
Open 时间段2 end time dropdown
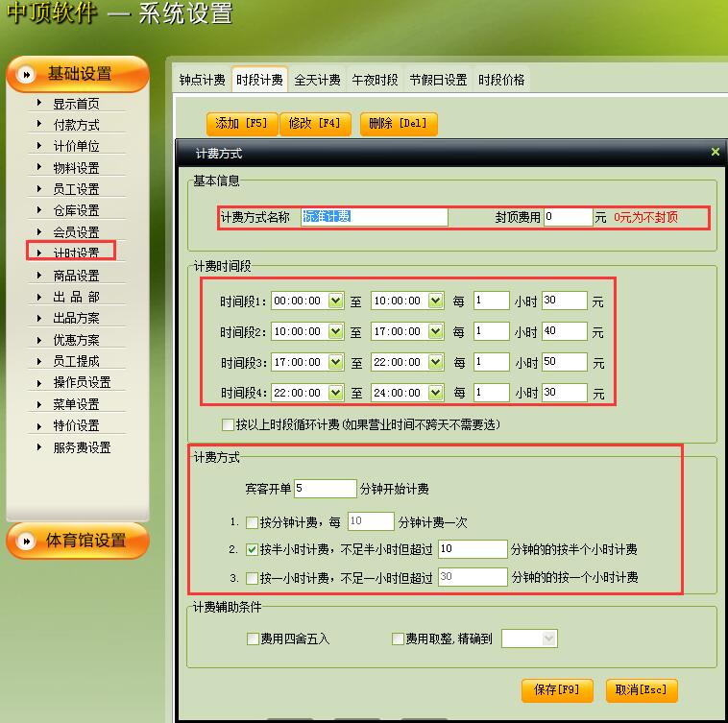coord(435,331)
